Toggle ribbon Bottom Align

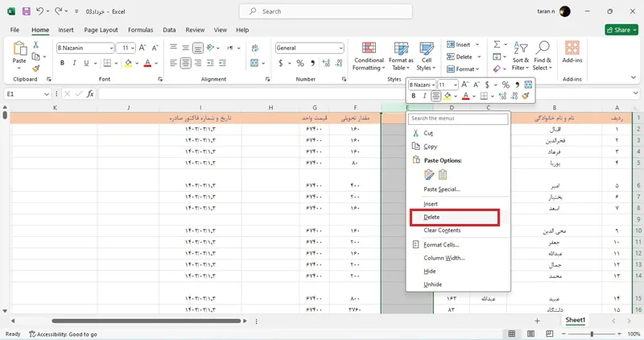pyautogui.click(x=198, y=48)
